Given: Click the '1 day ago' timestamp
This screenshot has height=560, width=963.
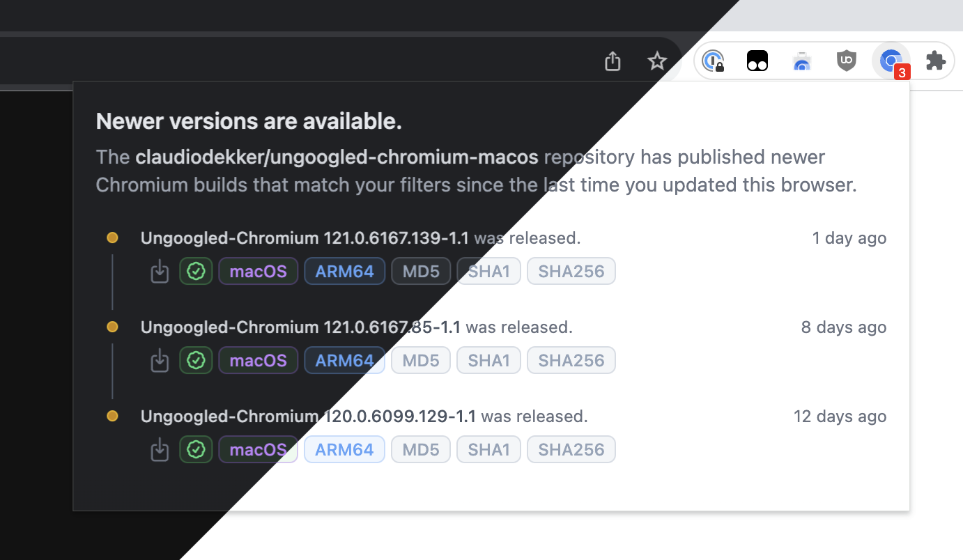Looking at the screenshot, I should (x=849, y=238).
